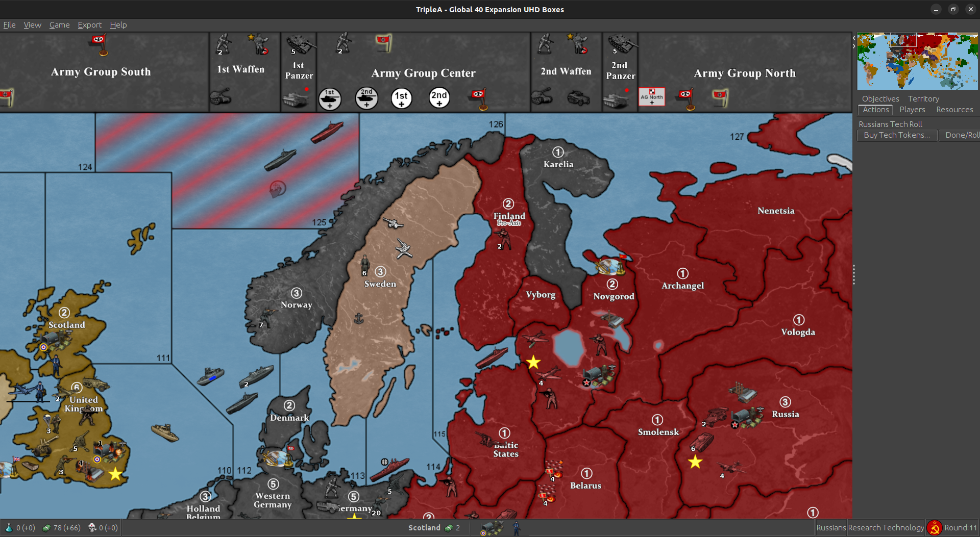The height and width of the screenshot is (537, 980).
Task: Click the Western Germany label
Action: click(x=273, y=500)
